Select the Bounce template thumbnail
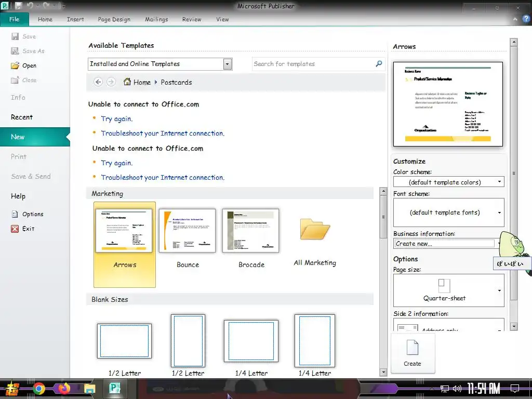This screenshot has width=532, height=399. point(187,230)
